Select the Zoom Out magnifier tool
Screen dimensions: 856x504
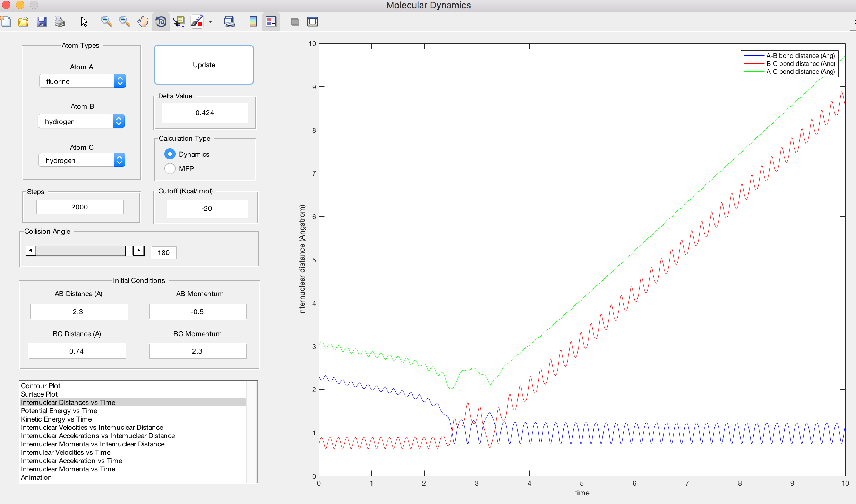(124, 21)
